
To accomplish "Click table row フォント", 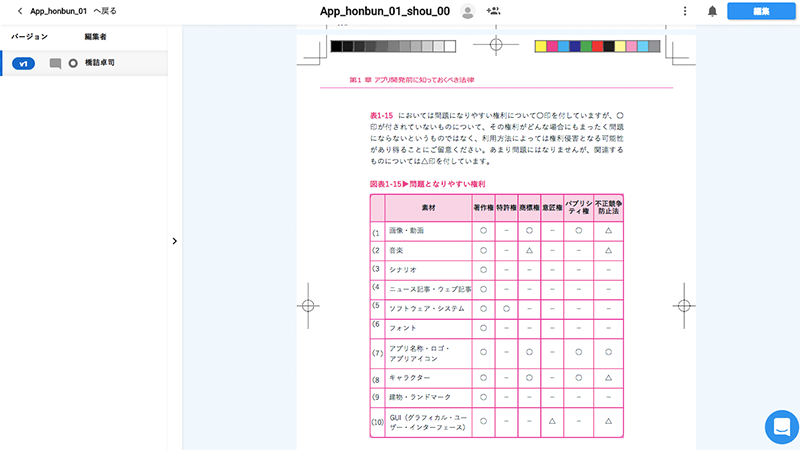I will (496, 328).
